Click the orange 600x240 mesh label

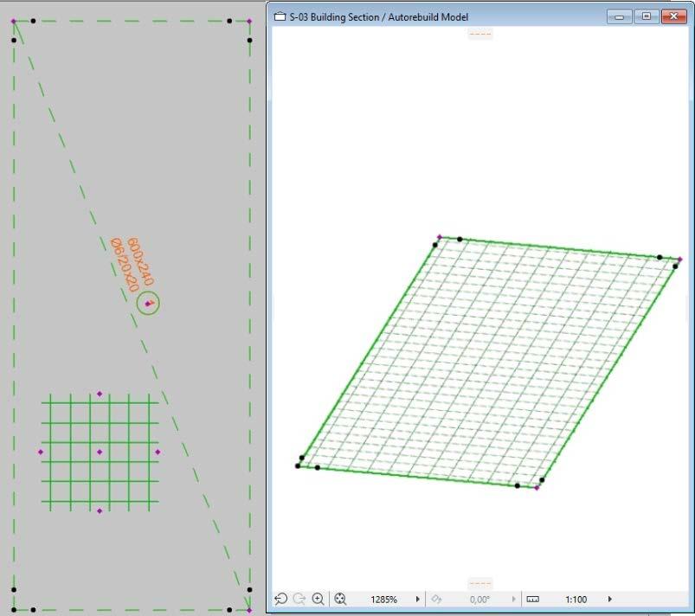(x=140, y=262)
